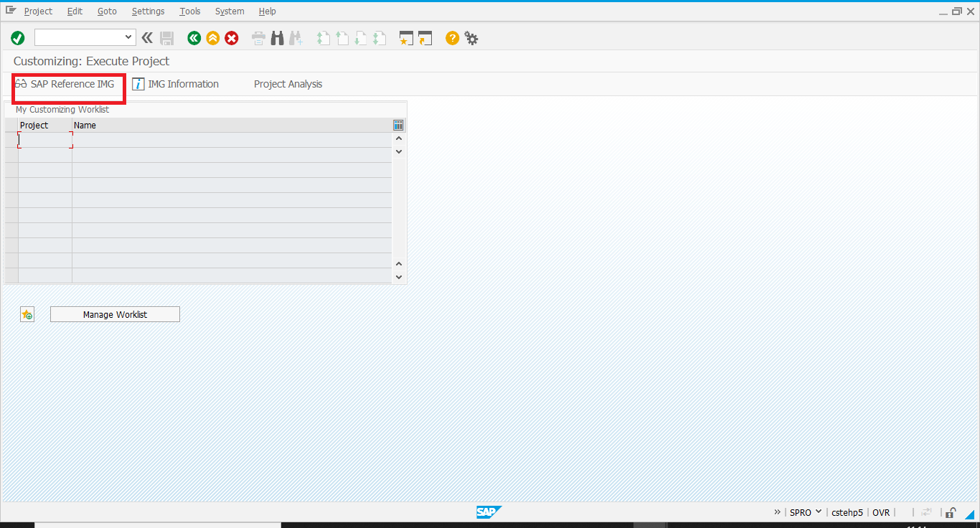
Task: Collapse the command field with the double chevron
Action: pos(147,38)
